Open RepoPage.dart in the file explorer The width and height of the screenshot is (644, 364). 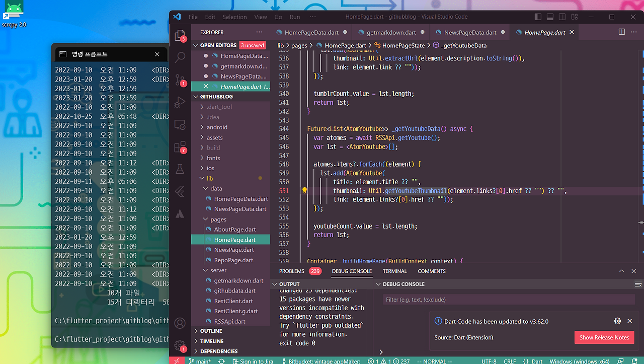[x=233, y=260]
